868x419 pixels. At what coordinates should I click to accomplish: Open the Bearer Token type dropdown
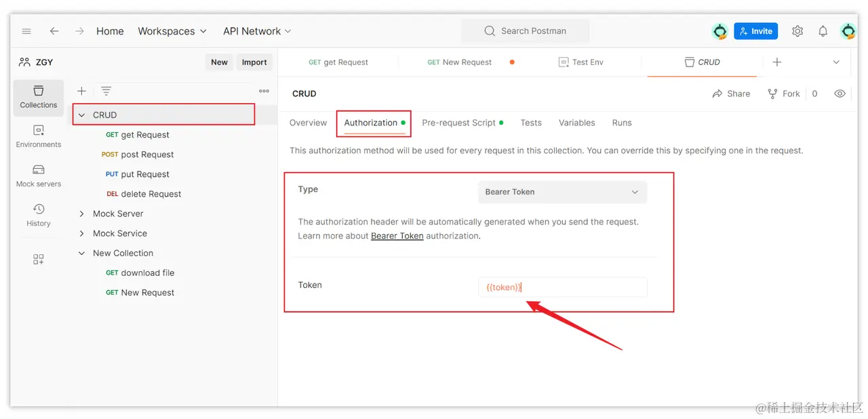pyautogui.click(x=562, y=192)
